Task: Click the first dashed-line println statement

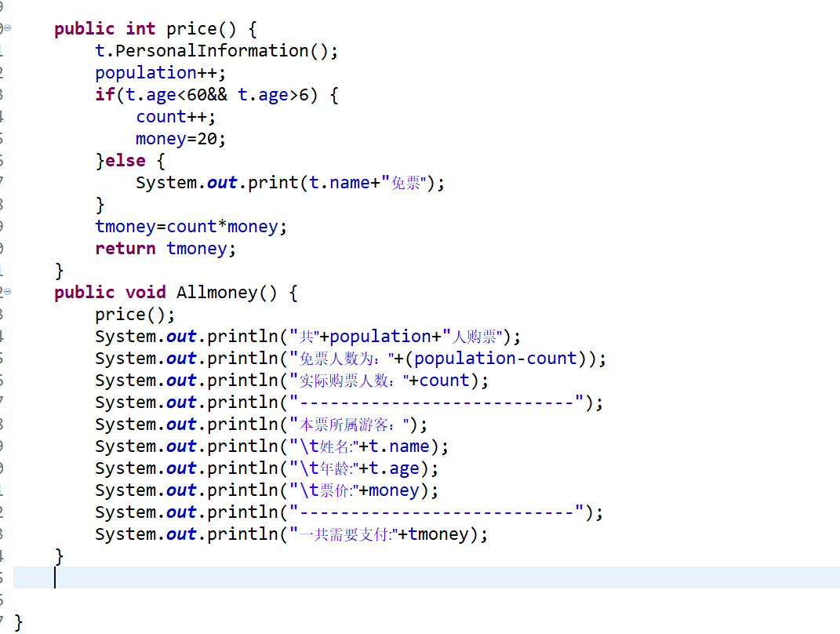Action: (x=349, y=403)
